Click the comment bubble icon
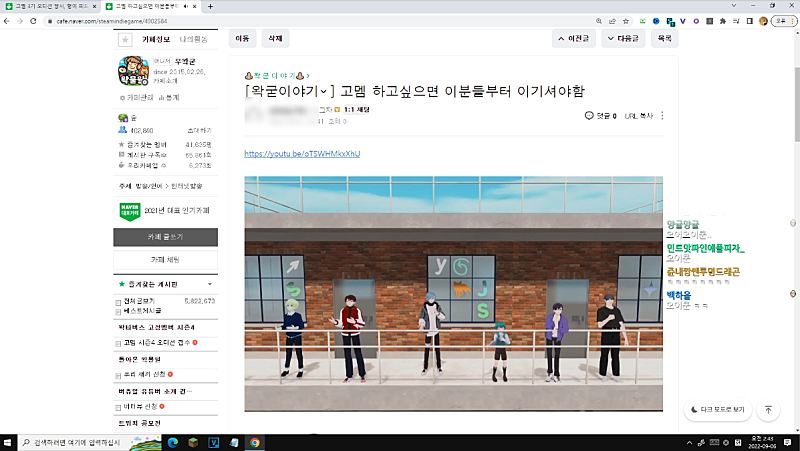This screenshot has width=800, height=451. pos(589,116)
